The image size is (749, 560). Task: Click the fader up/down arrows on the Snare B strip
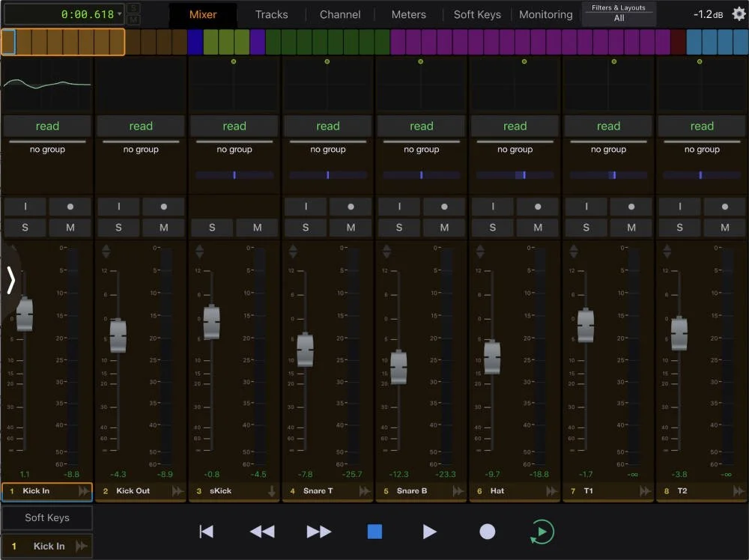pyautogui.click(x=387, y=251)
